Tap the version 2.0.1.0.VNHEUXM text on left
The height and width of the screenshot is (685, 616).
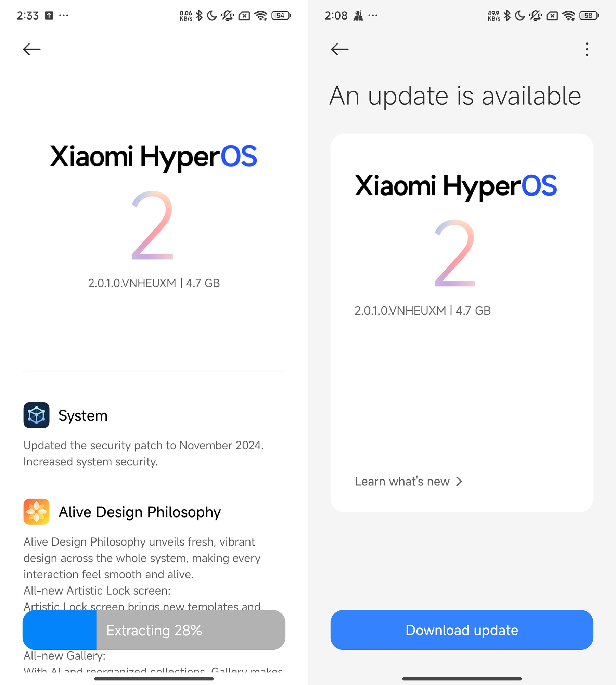(x=132, y=283)
